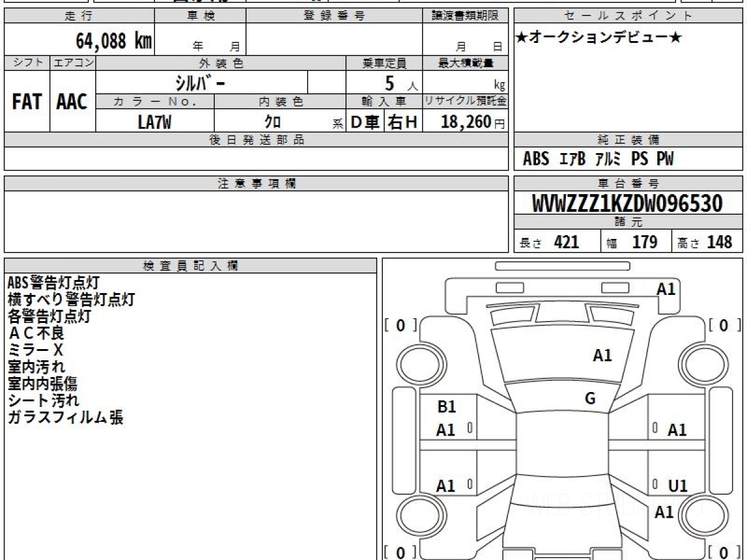
Task: Select the 諸元 header
Action: click(x=629, y=222)
